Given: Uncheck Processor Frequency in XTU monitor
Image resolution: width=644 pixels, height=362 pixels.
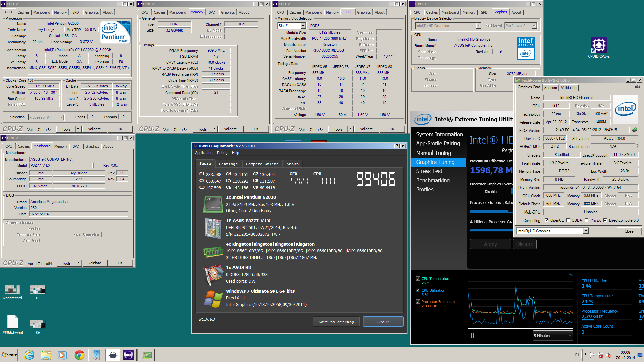Looking at the screenshot, I should [418, 302].
